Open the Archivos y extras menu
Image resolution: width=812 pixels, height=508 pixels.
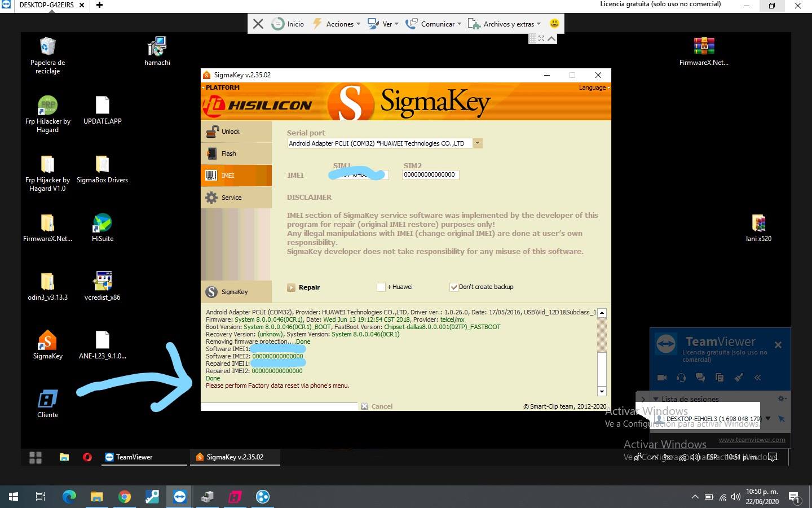tap(504, 24)
